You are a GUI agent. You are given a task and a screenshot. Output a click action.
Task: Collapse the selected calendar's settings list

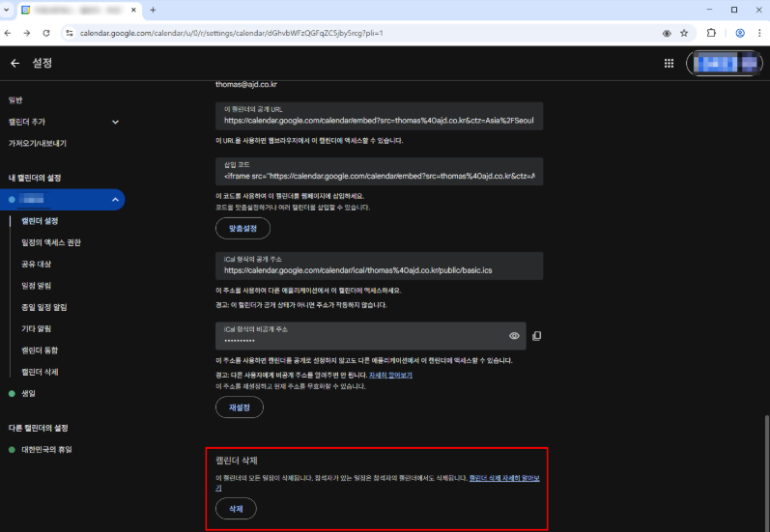pyautogui.click(x=116, y=200)
